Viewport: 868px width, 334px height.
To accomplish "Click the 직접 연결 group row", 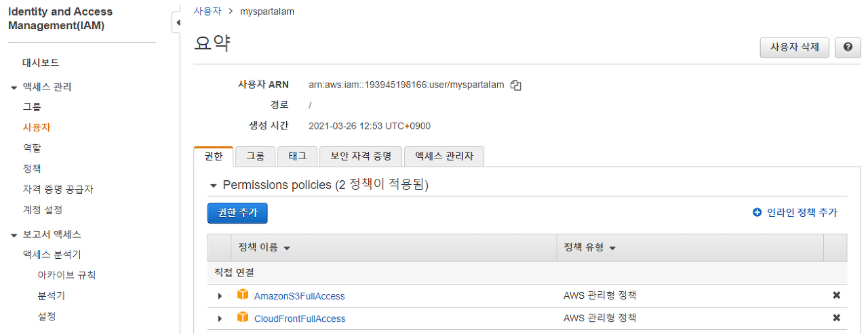I will 527,273.
